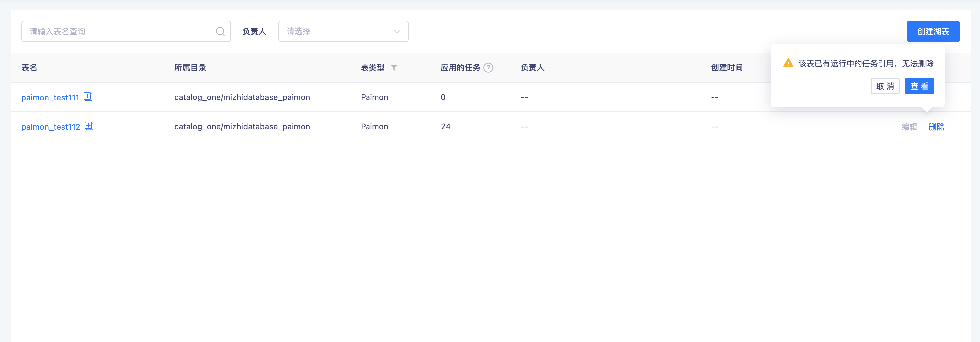Click the 负责人 column header in the table

click(x=532, y=67)
